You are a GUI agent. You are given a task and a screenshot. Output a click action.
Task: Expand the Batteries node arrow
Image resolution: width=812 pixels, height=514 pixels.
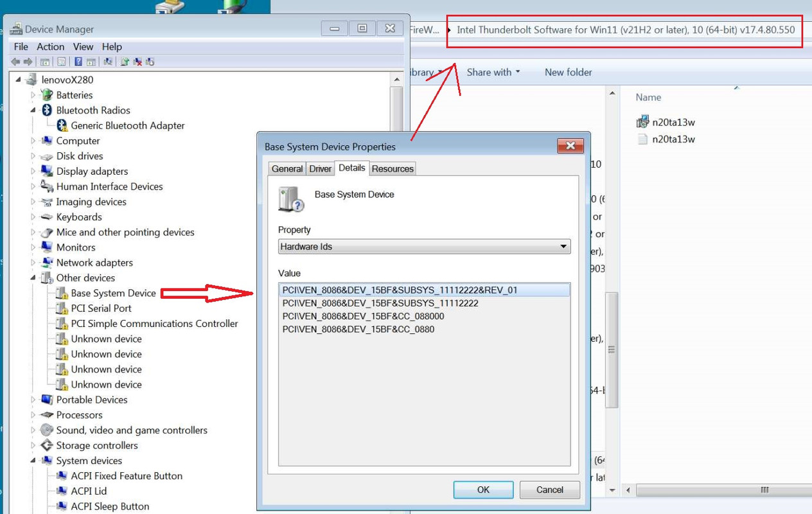coord(33,95)
